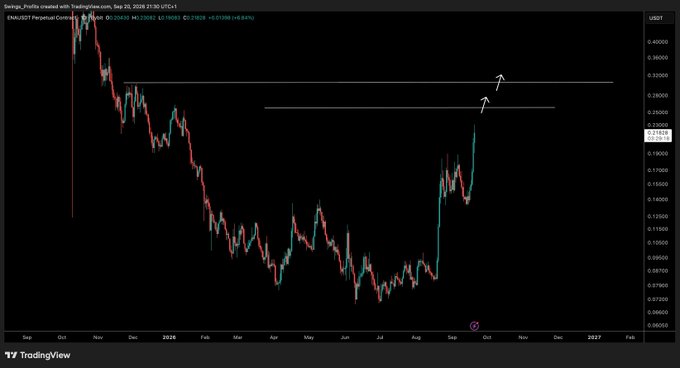The height and width of the screenshot is (368, 680).
Task: Click the 2026 label on time axis
Action: 169,337
